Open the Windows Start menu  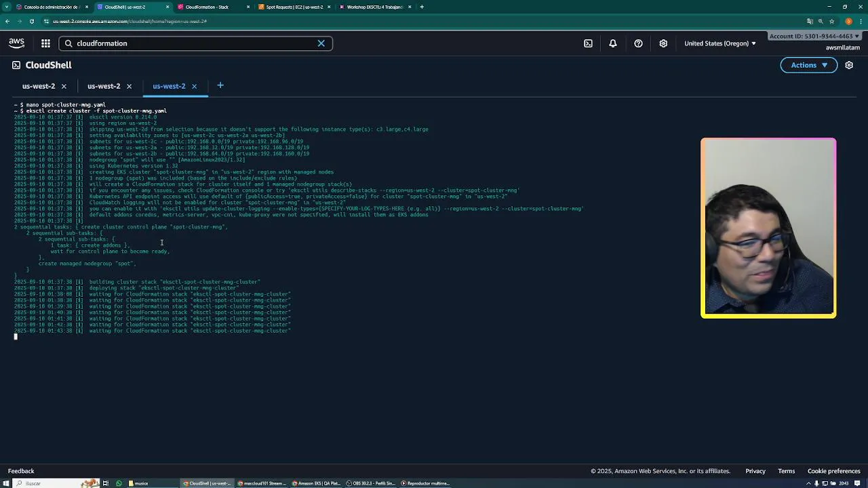[6, 483]
